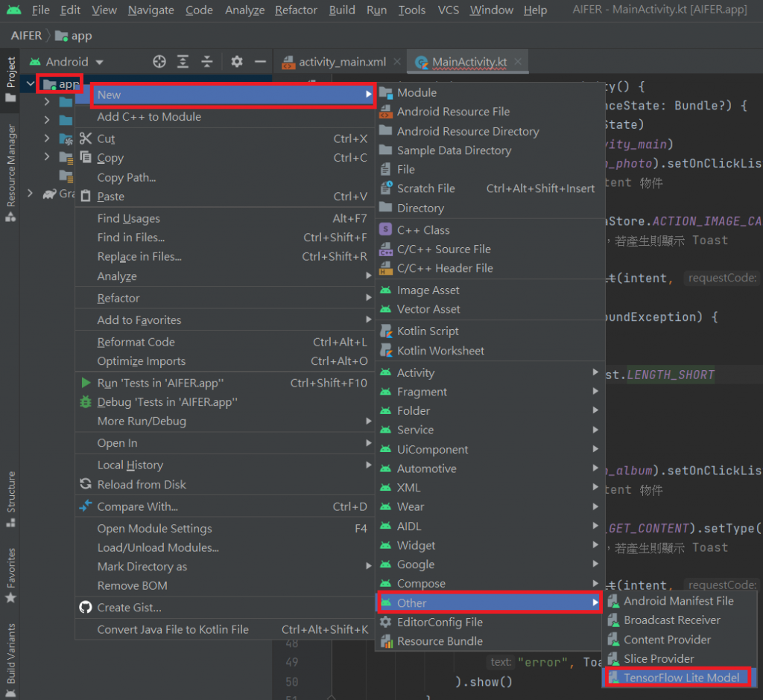Open the Build menu in menu bar
Viewport: 763px width, 700px height.
click(x=341, y=10)
